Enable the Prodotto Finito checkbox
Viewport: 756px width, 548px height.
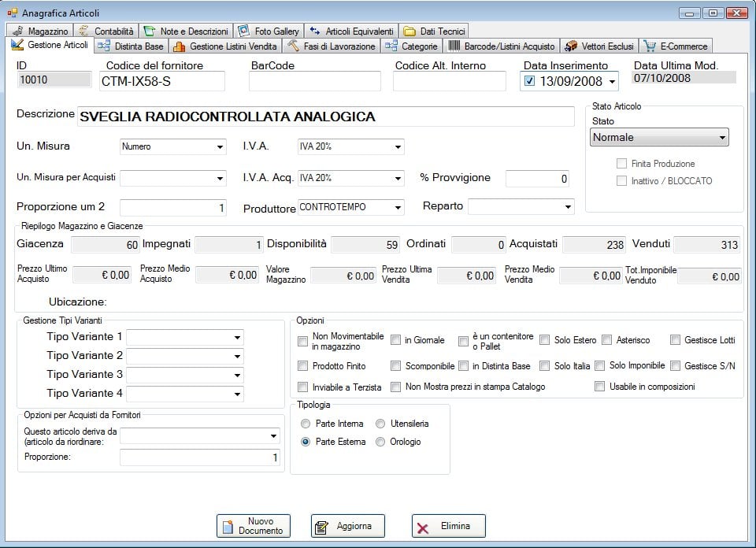[x=303, y=366]
